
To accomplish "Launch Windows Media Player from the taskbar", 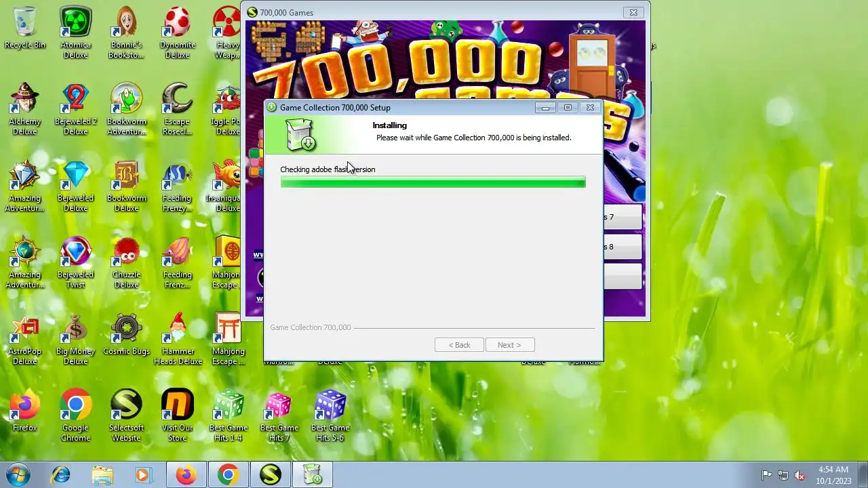I will coord(143,475).
